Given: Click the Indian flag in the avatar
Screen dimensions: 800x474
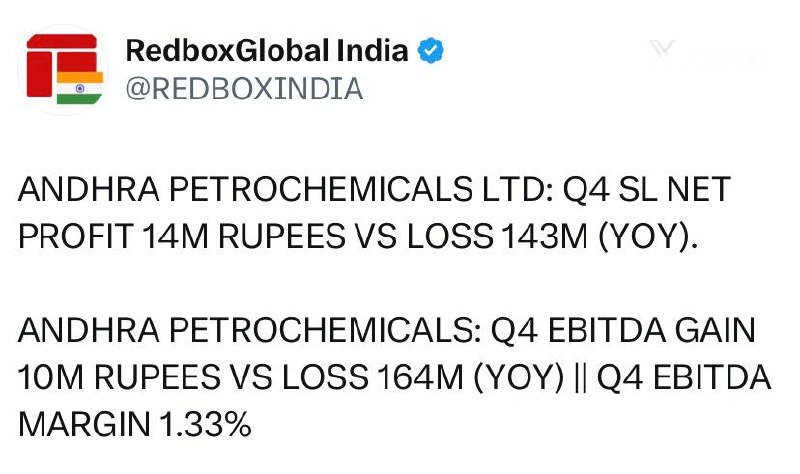Looking at the screenshot, I should pyautogui.click(x=80, y=88).
